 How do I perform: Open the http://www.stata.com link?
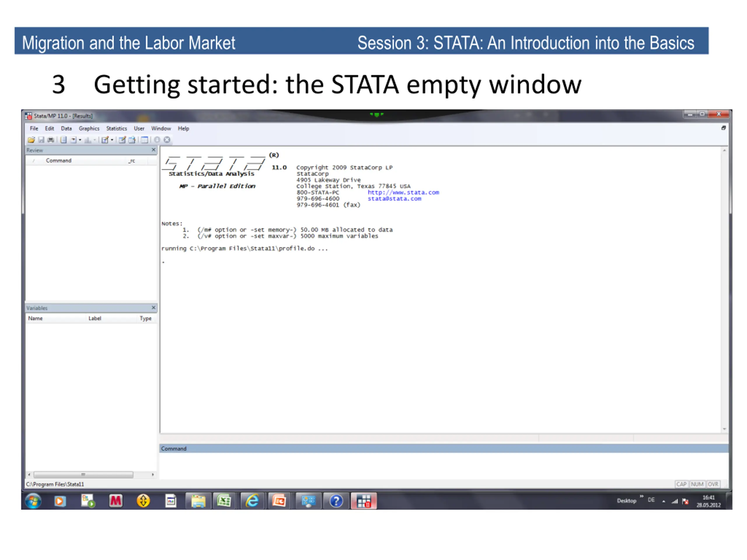(x=403, y=192)
